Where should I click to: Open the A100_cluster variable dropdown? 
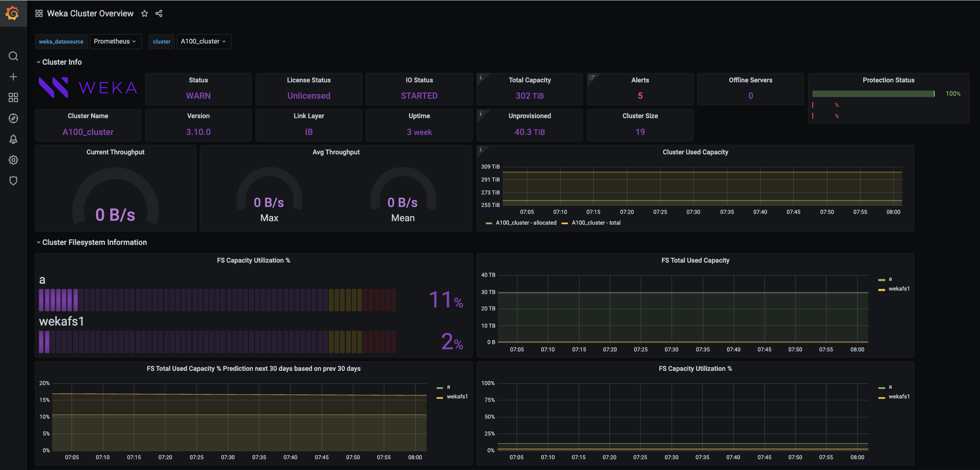203,41
